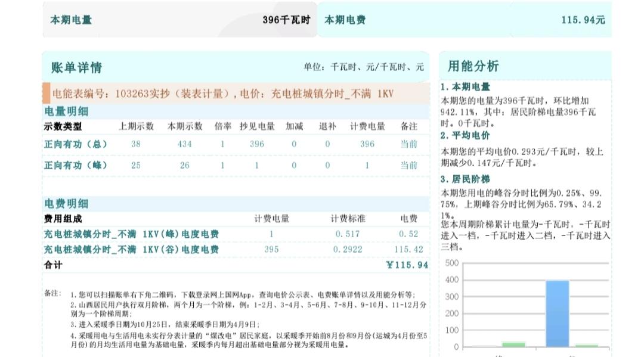Click the 计费标准 column header
The height and width of the screenshot is (357, 644).
348,219
